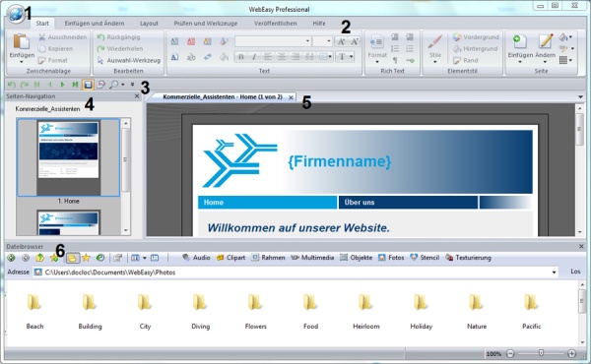Click the {Firmenname} placeholder text

click(339, 161)
